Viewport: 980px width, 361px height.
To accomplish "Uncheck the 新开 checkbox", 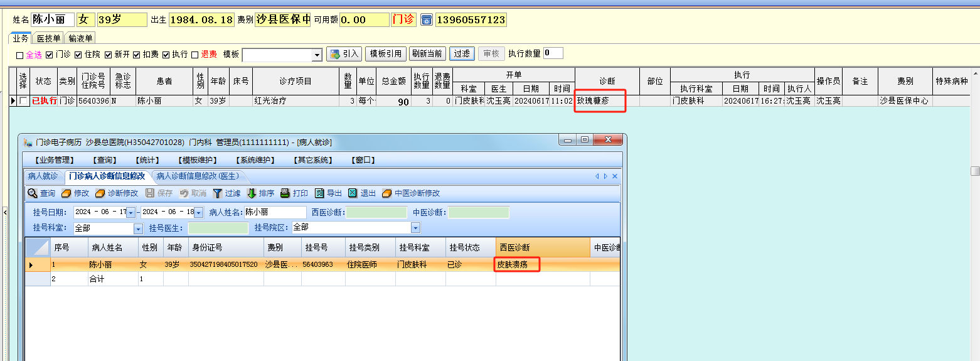I will [108, 55].
